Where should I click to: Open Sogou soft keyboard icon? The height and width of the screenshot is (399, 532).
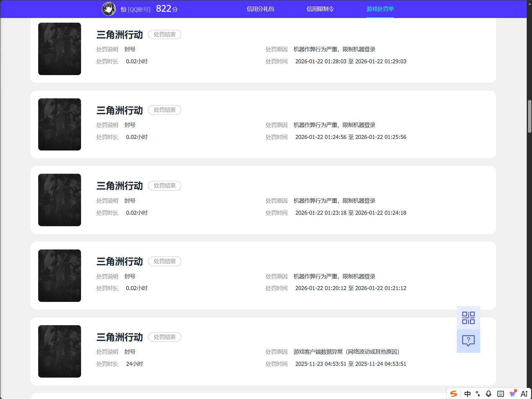tap(500, 394)
